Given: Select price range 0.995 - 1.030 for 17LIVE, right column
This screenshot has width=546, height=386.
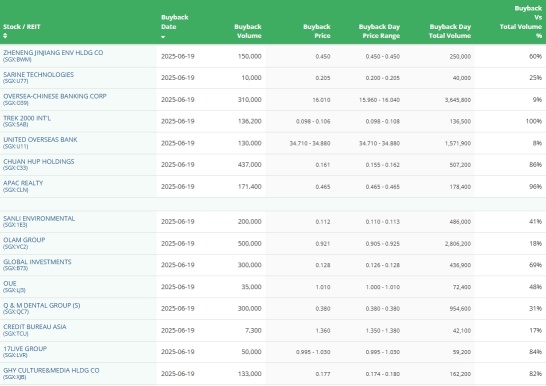Looking at the screenshot, I should [x=383, y=352].
